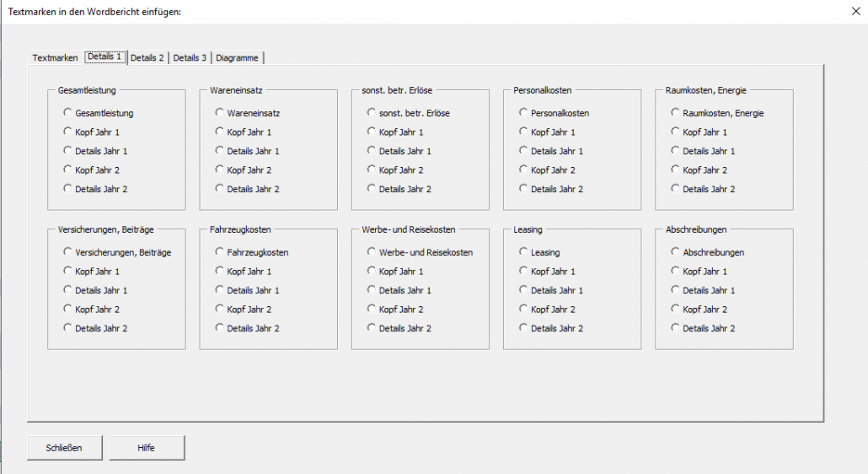
Task: Select the sonst. betr. Erlöse radio option
Action: (409, 113)
